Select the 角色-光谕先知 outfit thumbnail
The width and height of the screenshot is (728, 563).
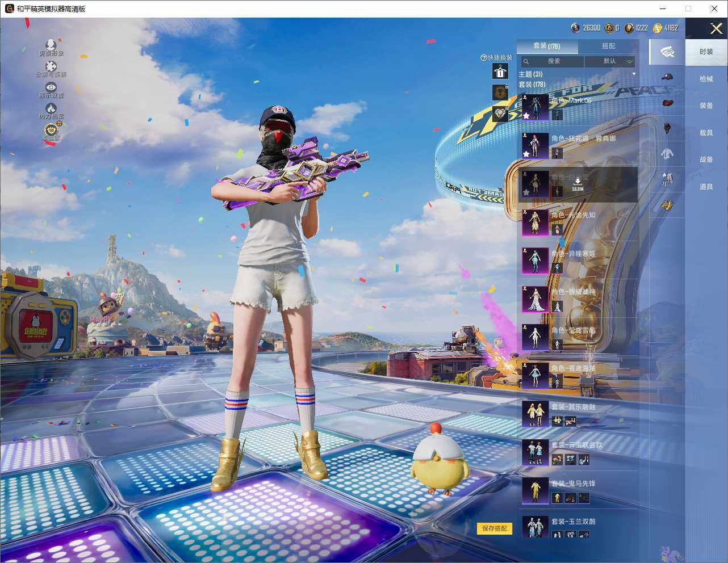click(535, 222)
